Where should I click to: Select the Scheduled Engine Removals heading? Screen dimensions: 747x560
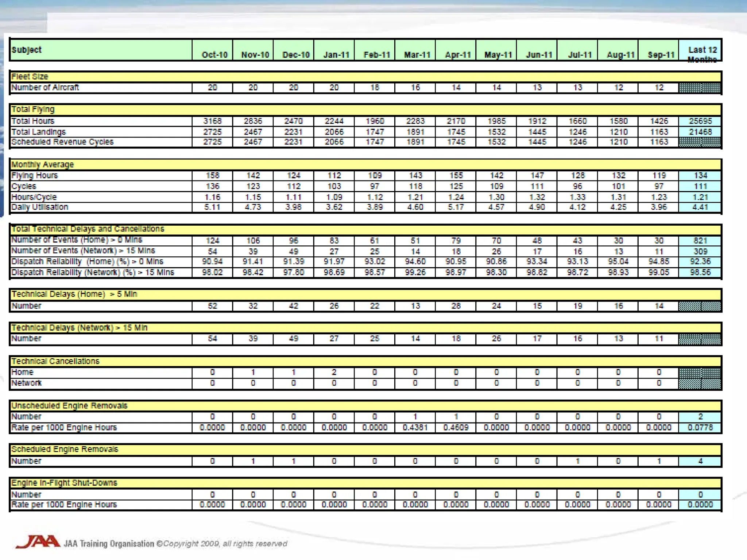[x=65, y=449]
